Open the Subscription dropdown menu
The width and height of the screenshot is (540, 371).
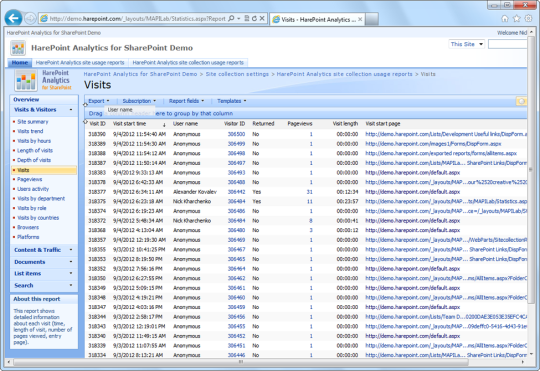point(139,101)
